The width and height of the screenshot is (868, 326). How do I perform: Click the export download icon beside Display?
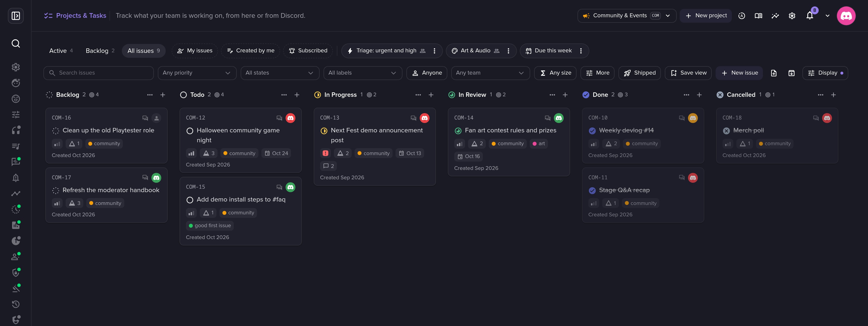pyautogui.click(x=791, y=73)
